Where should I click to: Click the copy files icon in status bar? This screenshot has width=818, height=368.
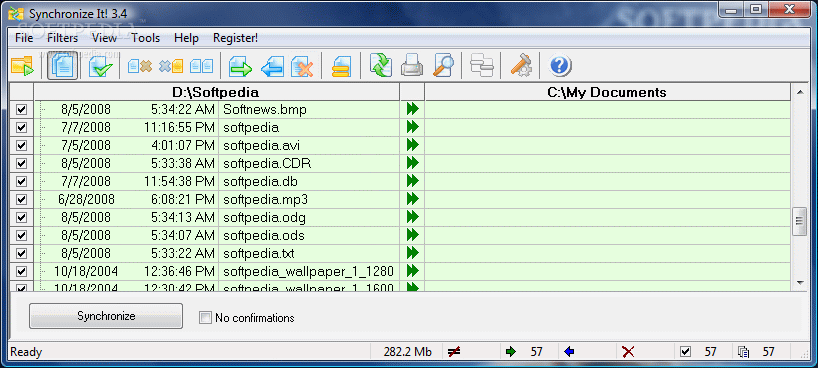tap(743, 352)
